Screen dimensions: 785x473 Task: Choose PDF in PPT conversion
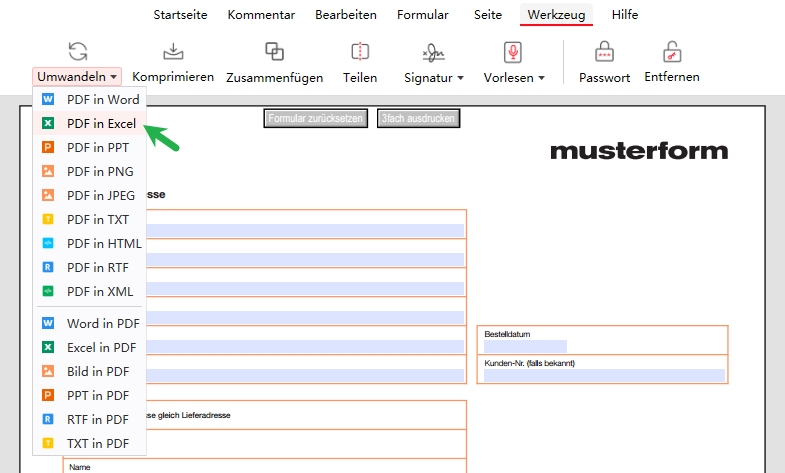pyautogui.click(x=90, y=147)
